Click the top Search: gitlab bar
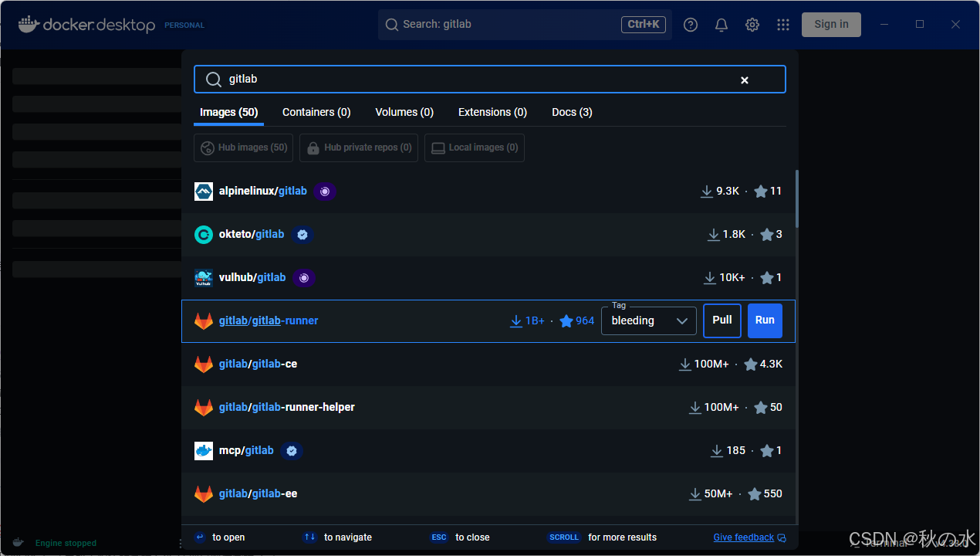 click(525, 25)
